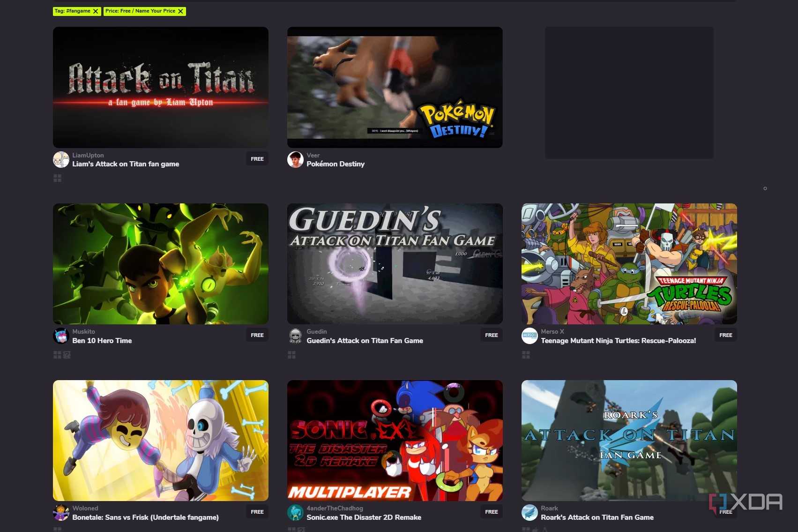This screenshot has height=532, width=798.
Task: Click the FREE badge for Liam's Attack on Titan
Action: point(257,159)
